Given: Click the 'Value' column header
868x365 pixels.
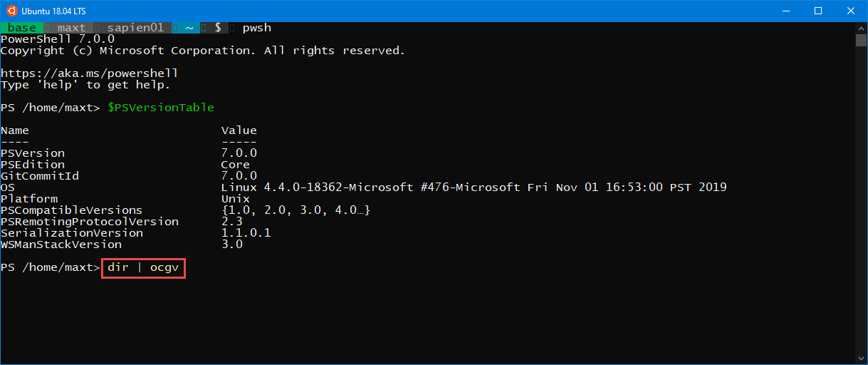Looking at the screenshot, I should (x=239, y=130).
